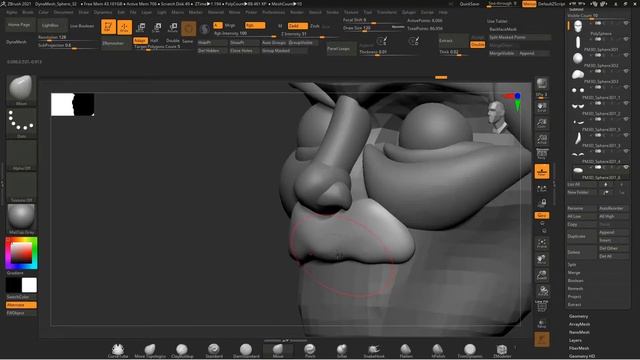The height and width of the screenshot is (360, 640).
Task: Toggle the Alternate button under SwitchColor
Action: [x=21, y=305]
